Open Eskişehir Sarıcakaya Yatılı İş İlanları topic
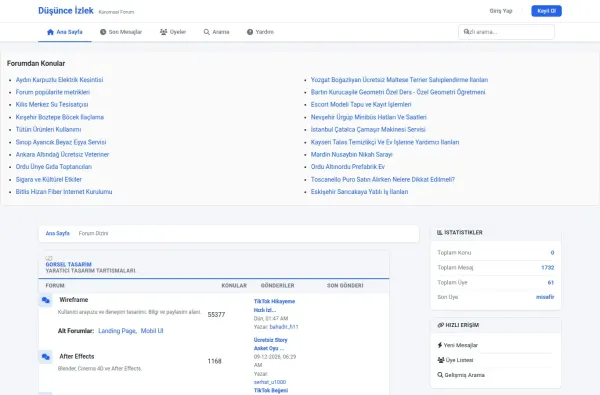Screen dimensions: 600x395 tap(359, 191)
